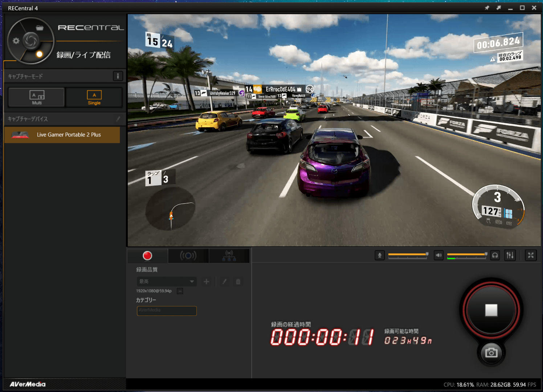
Task: Click the 録画/ライブ配信 heading
Action: coord(83,55)
